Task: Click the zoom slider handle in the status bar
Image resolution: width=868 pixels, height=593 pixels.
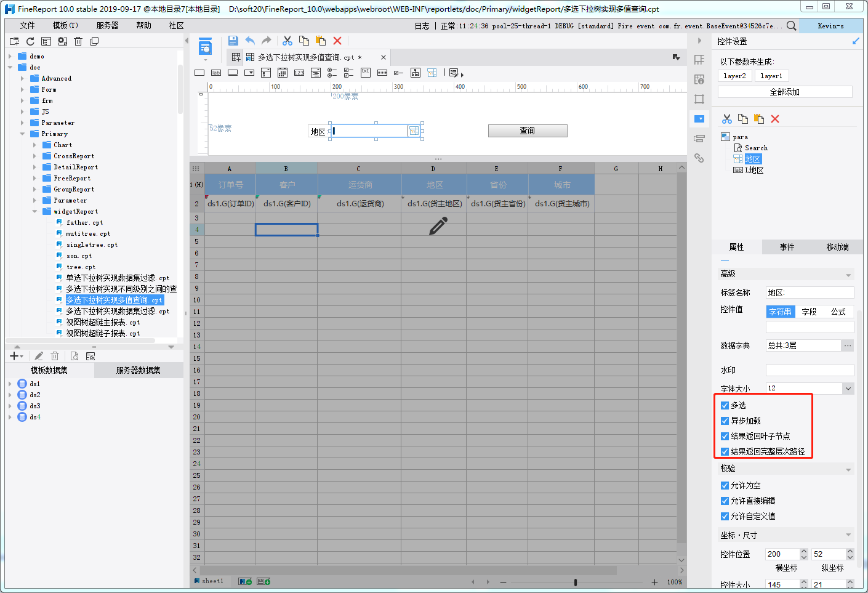Action: point(576,582)
